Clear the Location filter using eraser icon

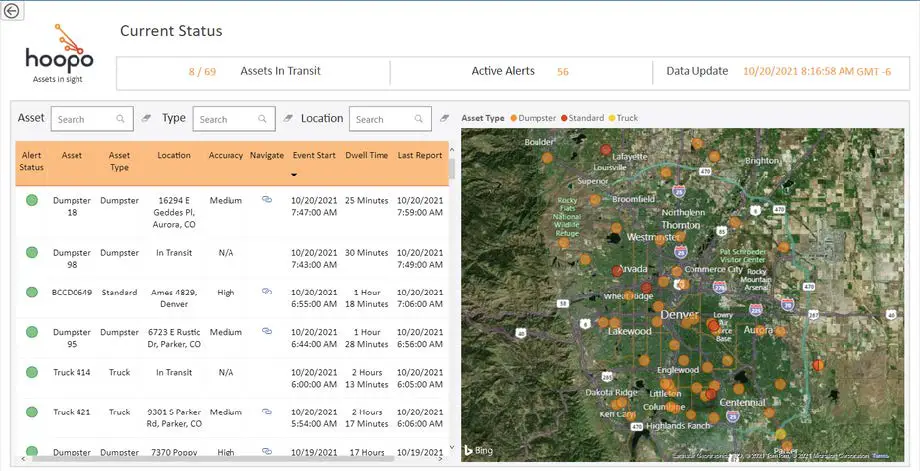coord(444,119)
